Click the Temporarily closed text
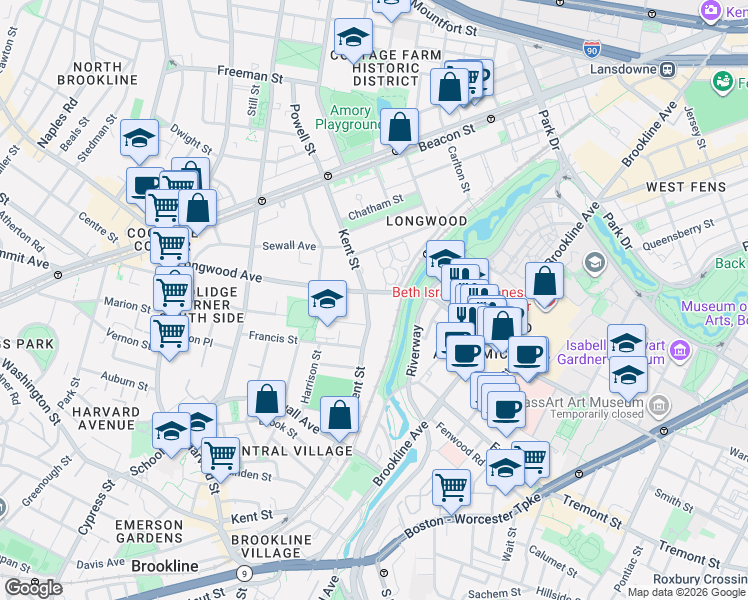Screen dimensions: 748x600 pyautogui.click(x=597, y=414)
